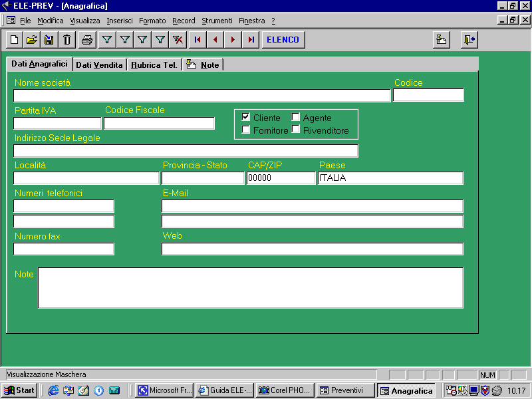Image resolution: width=532 pixels, height=399 pixels.
Task: Click the Nome società input field
Action: (x=201, y=96)
